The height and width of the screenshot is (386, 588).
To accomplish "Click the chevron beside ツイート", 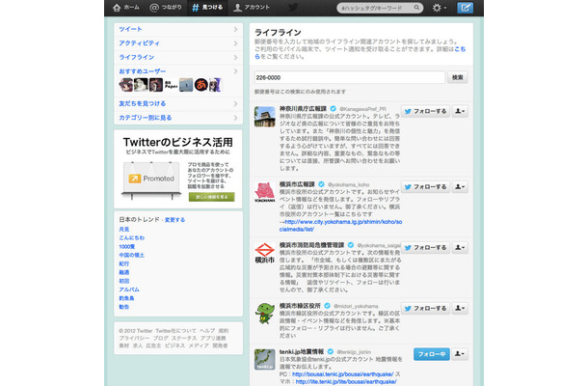I will point(235,29).
